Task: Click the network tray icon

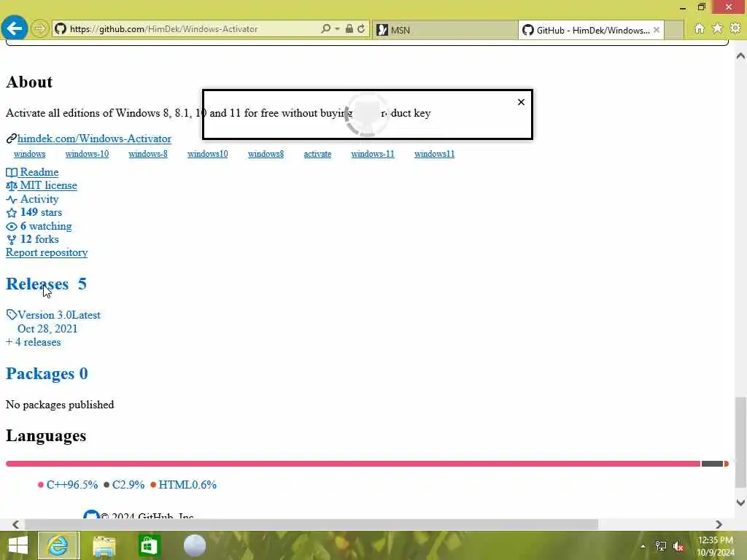Action: [x=661, y=546]
